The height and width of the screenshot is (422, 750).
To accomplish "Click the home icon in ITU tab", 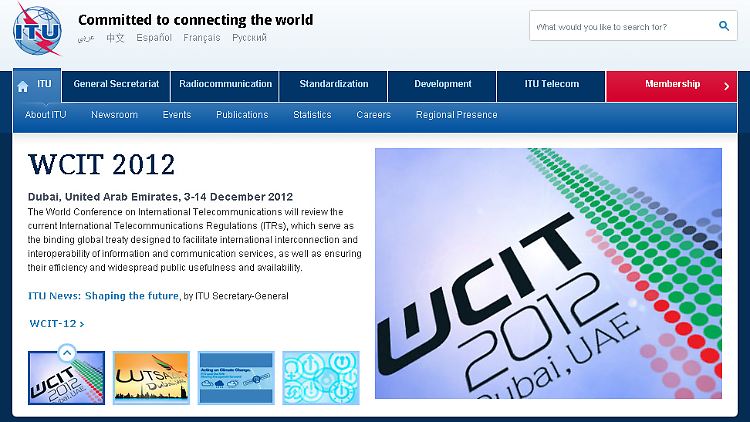I will point(22,87).
